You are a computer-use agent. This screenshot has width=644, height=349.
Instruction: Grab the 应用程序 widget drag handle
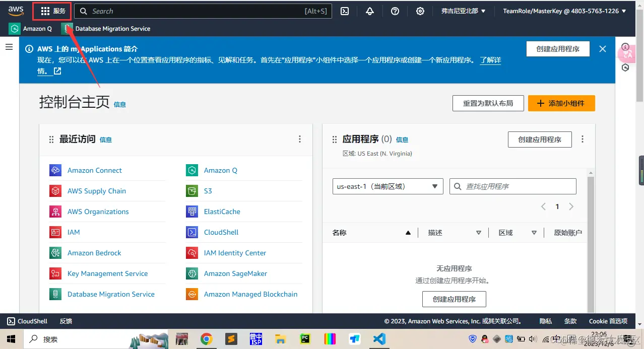[x=335, y=139]
